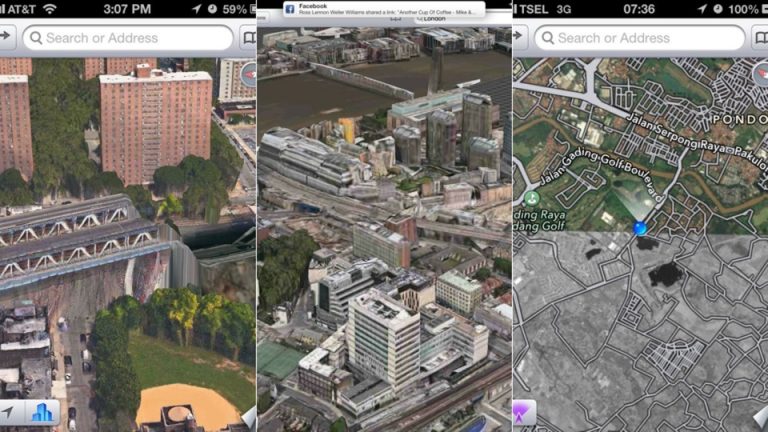Reveal map options via page curl near baseball field
768x432 pixels.
249,418
